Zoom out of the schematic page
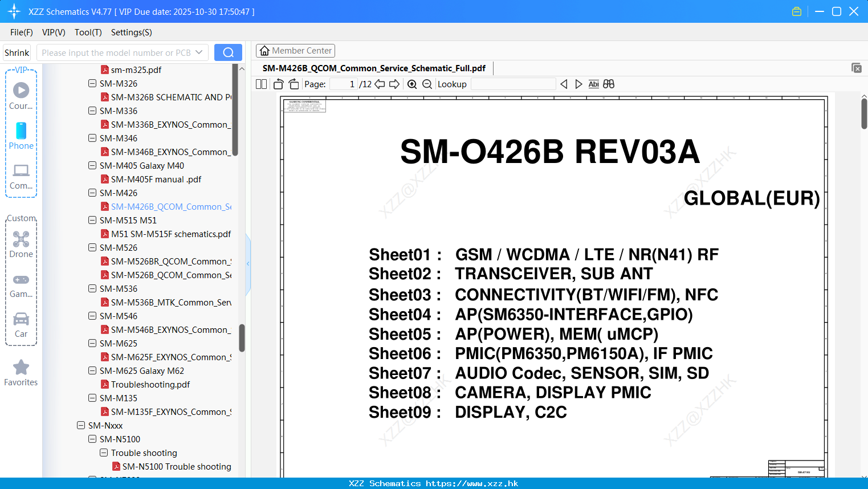Image resolution: width=868 pixels, height=489 pixels. tap(427, 84)
